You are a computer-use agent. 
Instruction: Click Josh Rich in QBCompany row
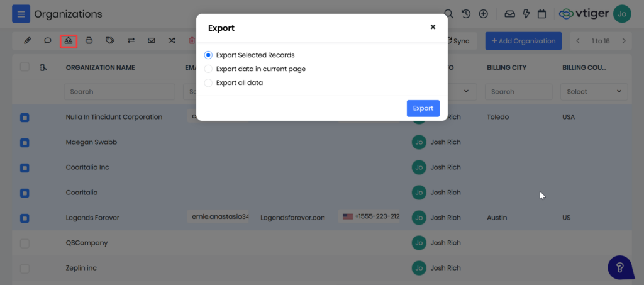446,243
